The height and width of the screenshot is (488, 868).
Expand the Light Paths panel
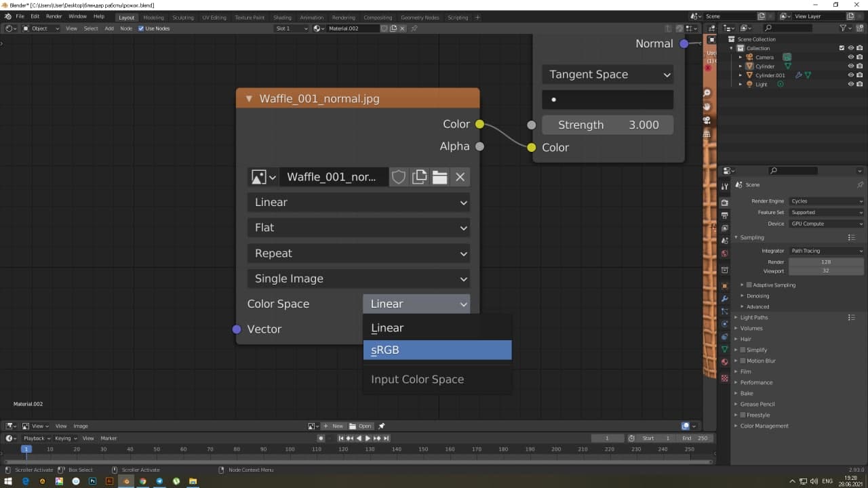tap(753, 317)
